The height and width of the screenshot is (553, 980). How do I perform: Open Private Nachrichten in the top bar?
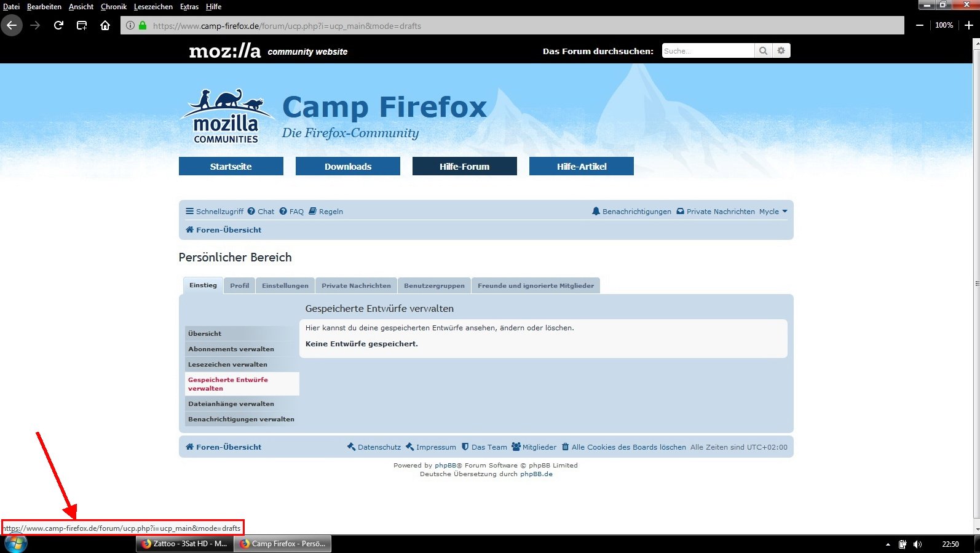tap(716, 211)
